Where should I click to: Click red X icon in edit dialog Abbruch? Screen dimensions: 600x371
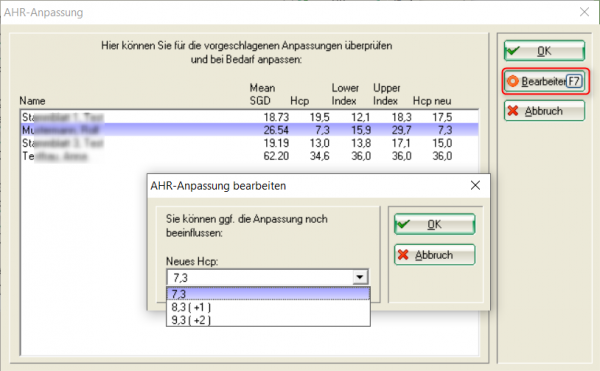point(403,255)
